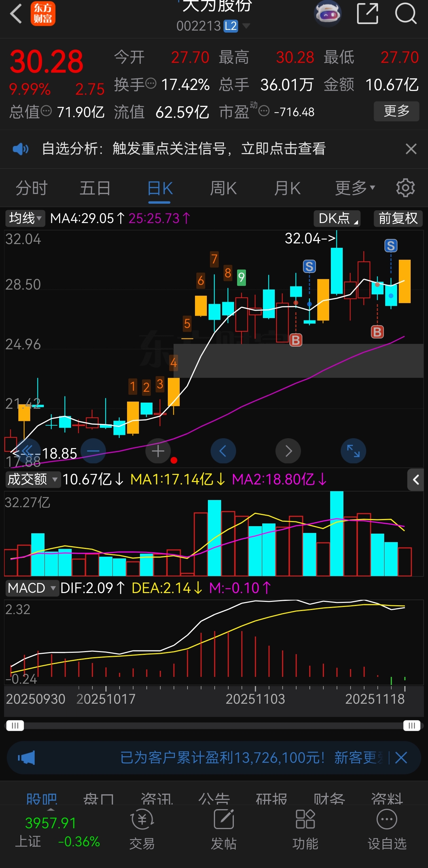Zoom in chart with plus button
428x868 pixels.
tap(158, 451)
